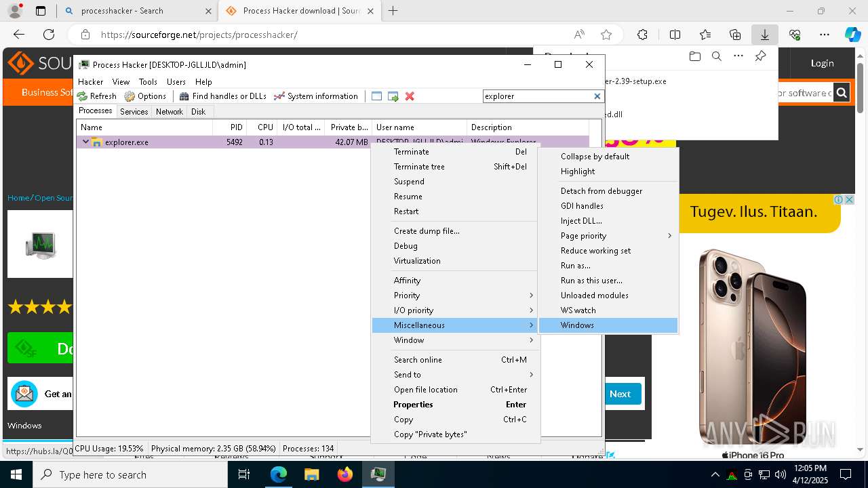Open Find handles or DLLs
The height and width of the screenshot is (488, 868).
(223, 96)
